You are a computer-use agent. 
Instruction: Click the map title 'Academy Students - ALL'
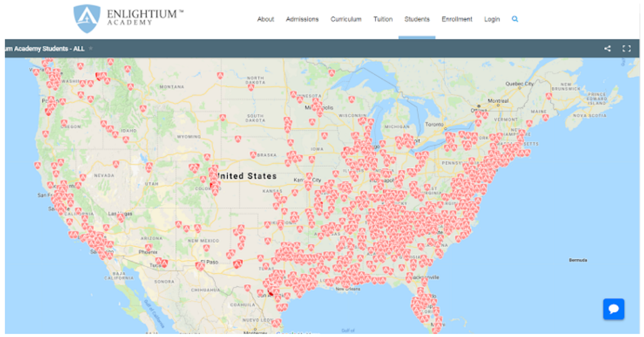pyautogui.click(x=45, y=48)
